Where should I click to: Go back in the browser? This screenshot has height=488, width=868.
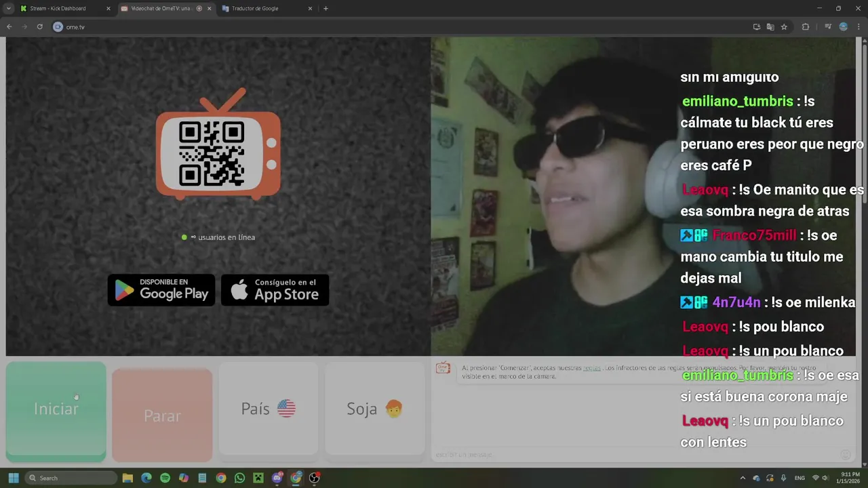(x=9, y=26)
